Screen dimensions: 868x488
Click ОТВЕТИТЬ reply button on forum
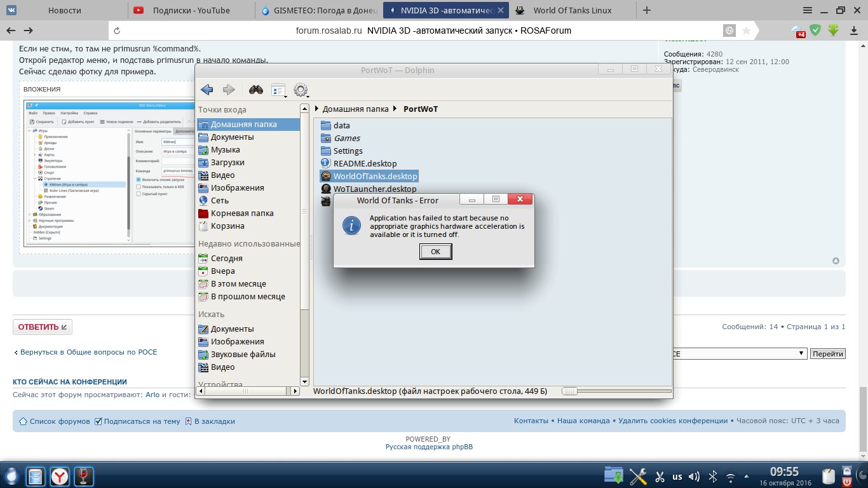[43, 327]
